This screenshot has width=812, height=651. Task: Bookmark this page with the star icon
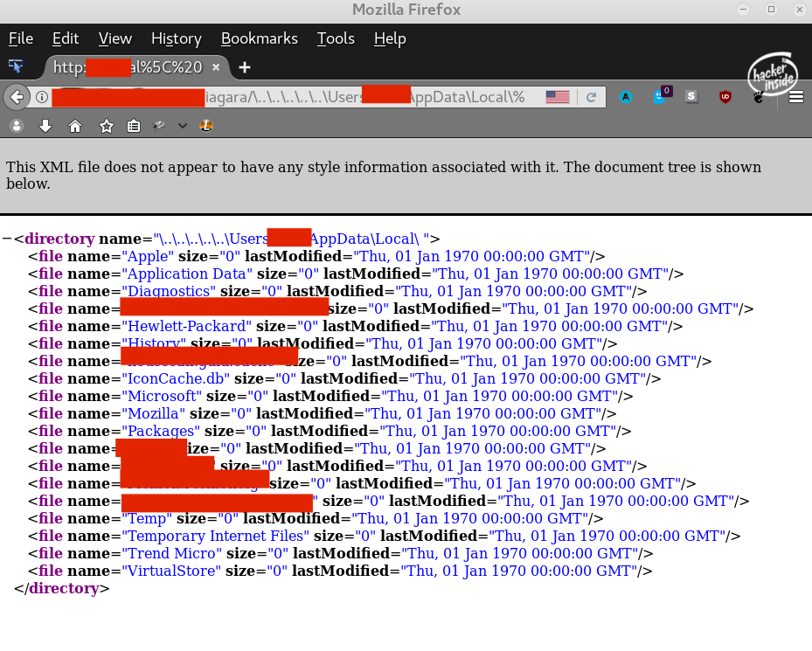click(106, 126)
